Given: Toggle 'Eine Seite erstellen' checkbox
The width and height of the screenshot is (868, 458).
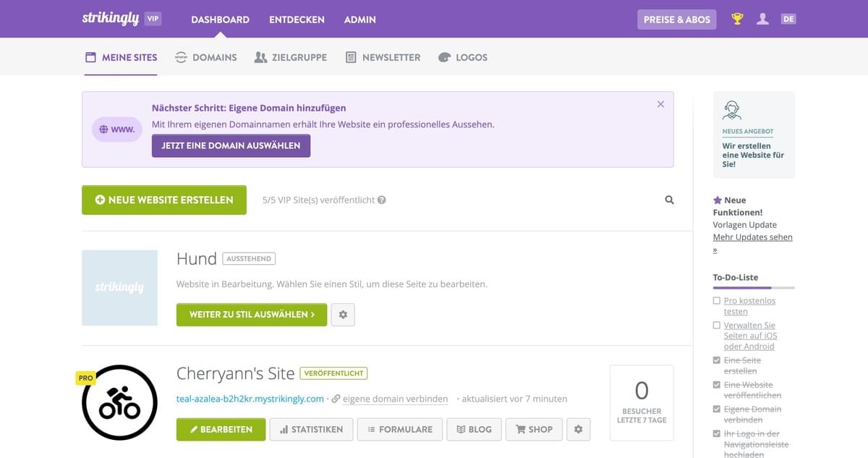Looking at the screenshot, I should click(717, 360).
